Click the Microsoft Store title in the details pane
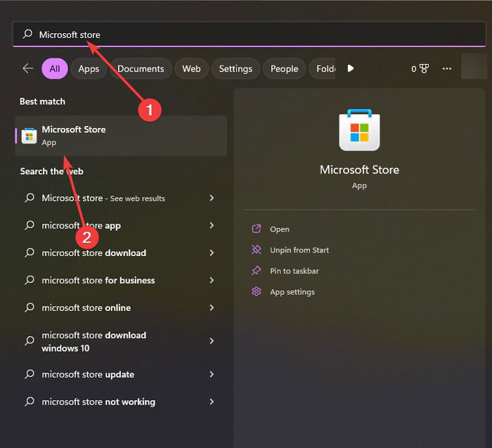This screenshot has height=448, width=492. pyautogui.click(x=359, y=169)
